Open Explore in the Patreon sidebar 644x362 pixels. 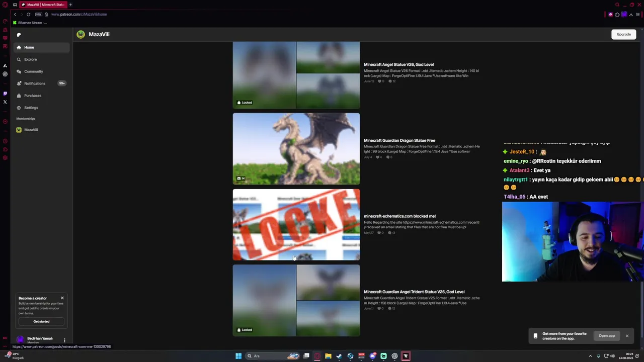point(42,59)
